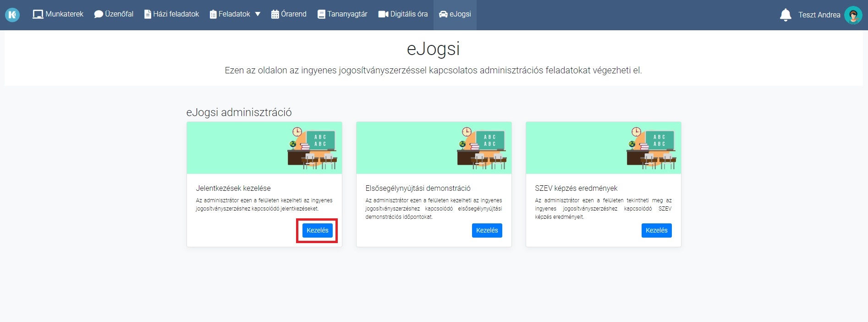
Task: Click the Teszt Andrea username
Action: [819, 15]
